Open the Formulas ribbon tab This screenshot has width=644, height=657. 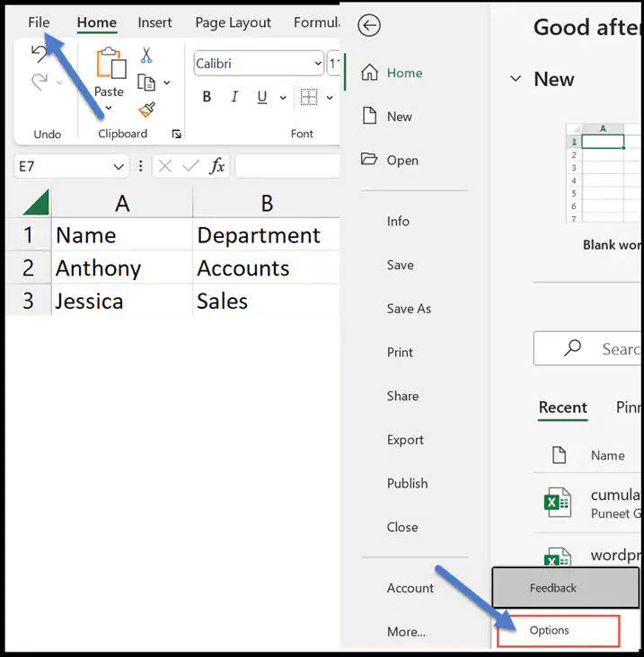pos(316,22)
